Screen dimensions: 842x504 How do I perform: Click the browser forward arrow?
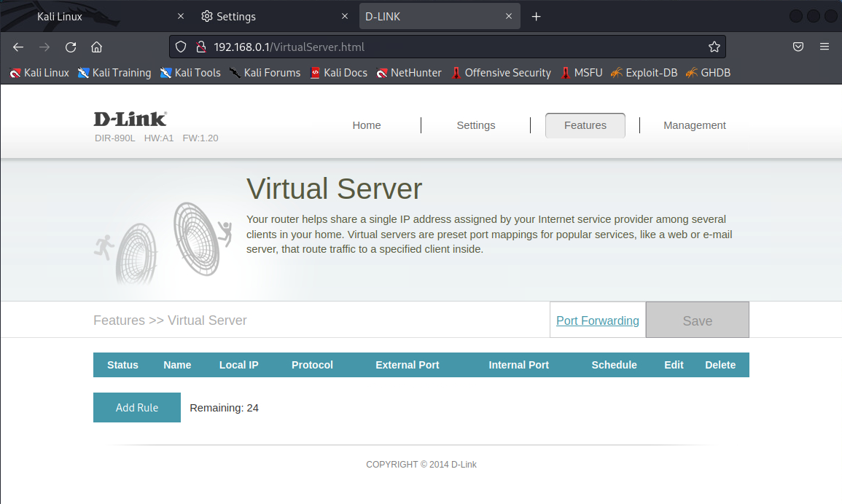44,47
